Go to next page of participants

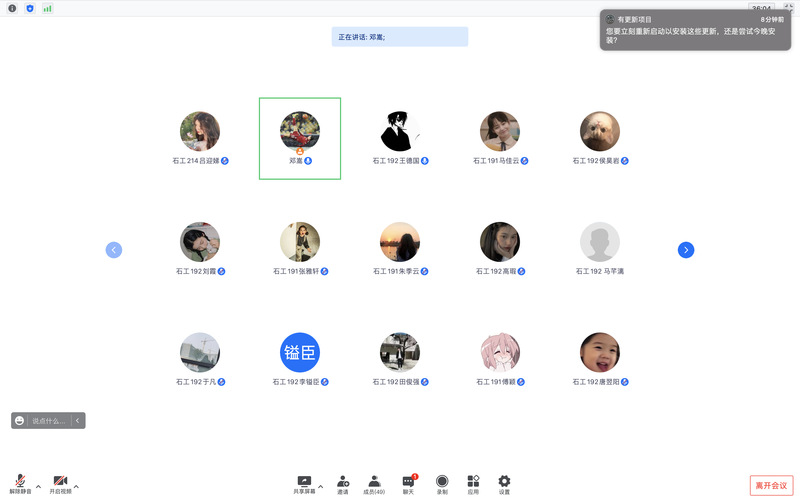(686, 250)
